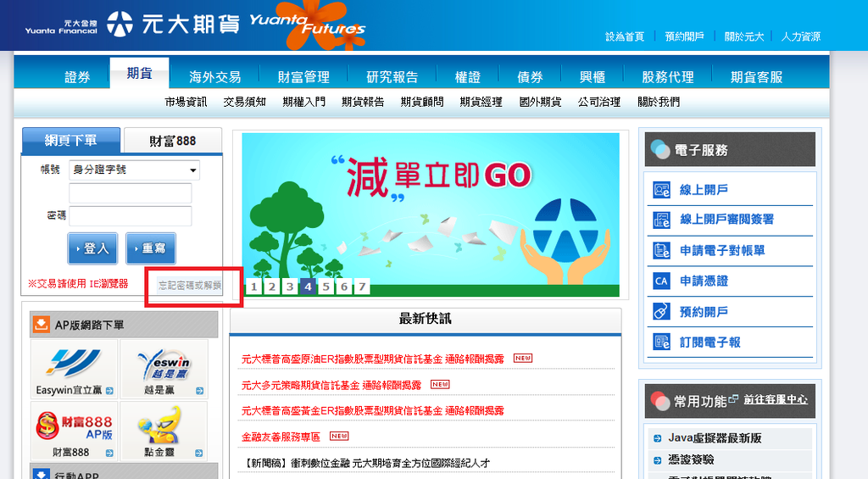This screenshot has height=479, width=868.
Task: Click the 線上開戶 text link
Action: (x=704, y=190)
